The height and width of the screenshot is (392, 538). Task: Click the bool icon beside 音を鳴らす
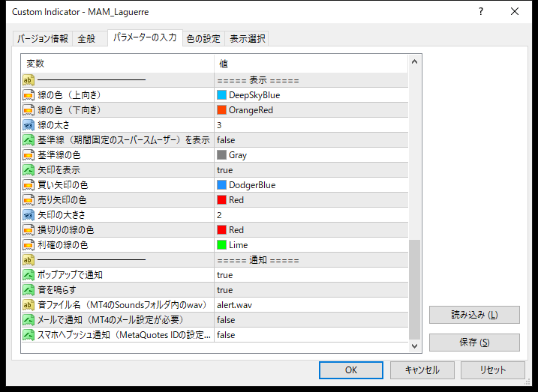coord(29,290)
